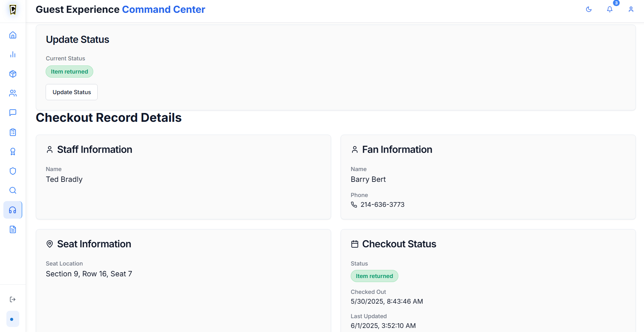Toggle dark mode moon icon
Viewport: 644px width, 332px height.
click(589, 9)
